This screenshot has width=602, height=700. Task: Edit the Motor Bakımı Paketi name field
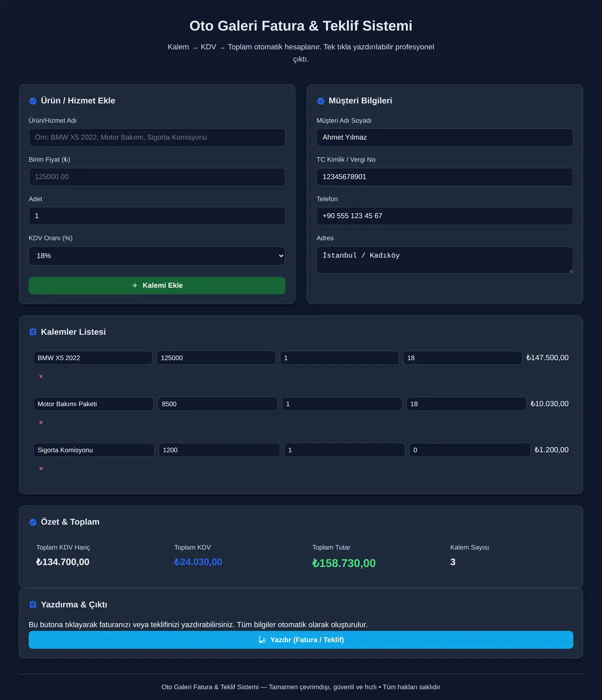pyautogui.click(x=93, y=404)
